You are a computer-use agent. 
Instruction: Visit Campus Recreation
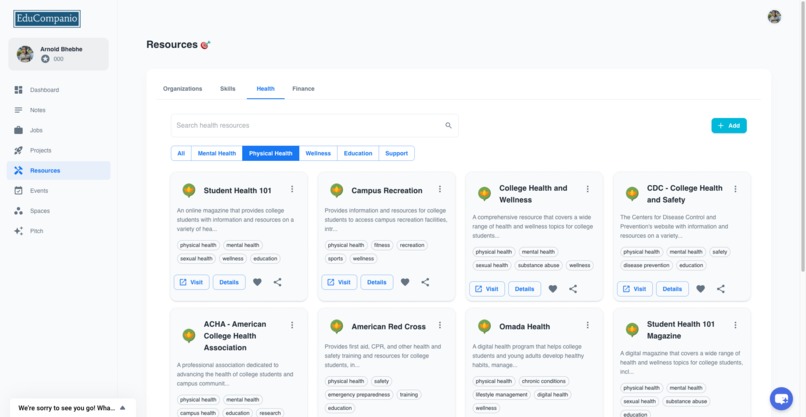[339, 282]
